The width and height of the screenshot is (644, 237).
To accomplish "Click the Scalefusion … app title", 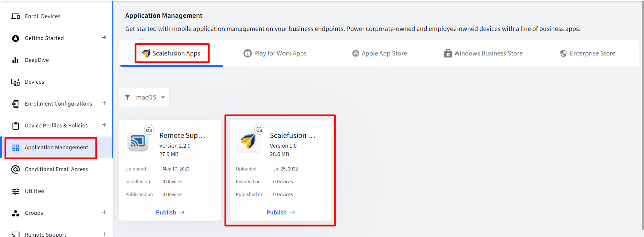I will coord(293,135).
